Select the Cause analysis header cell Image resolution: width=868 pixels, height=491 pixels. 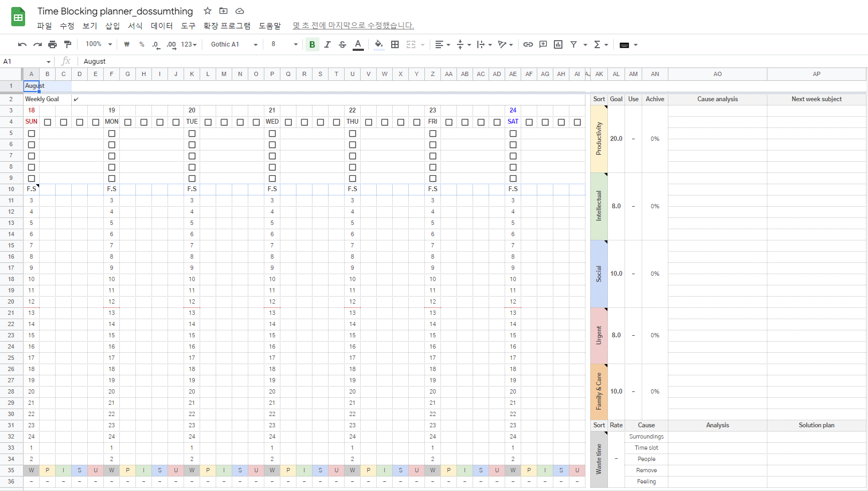point(718,99)
